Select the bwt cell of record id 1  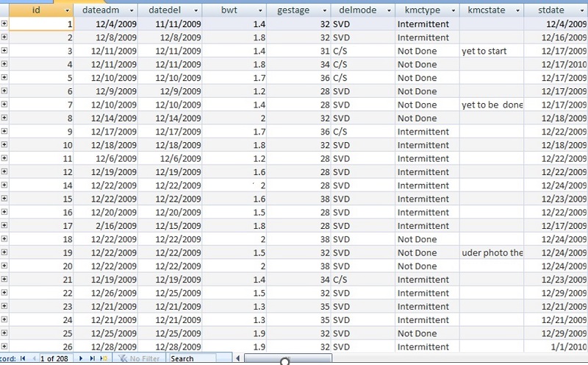(234, 24)
